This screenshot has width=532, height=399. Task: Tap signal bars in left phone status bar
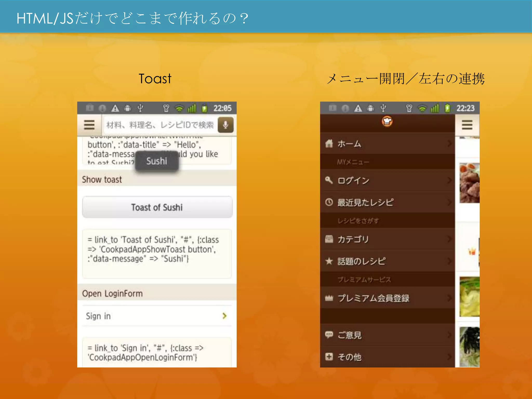(192, 108)
